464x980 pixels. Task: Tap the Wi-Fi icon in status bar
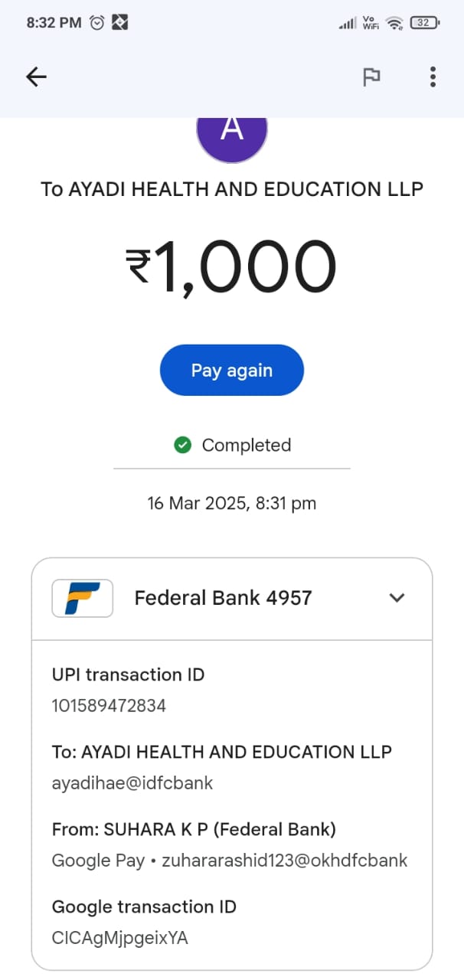[x=394, y=23]
